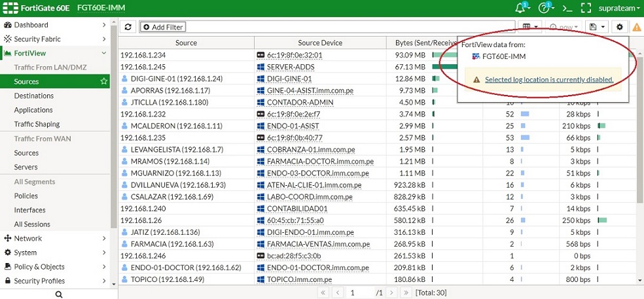
Task: Click the orange warning triangle icon
Action: 636,27
